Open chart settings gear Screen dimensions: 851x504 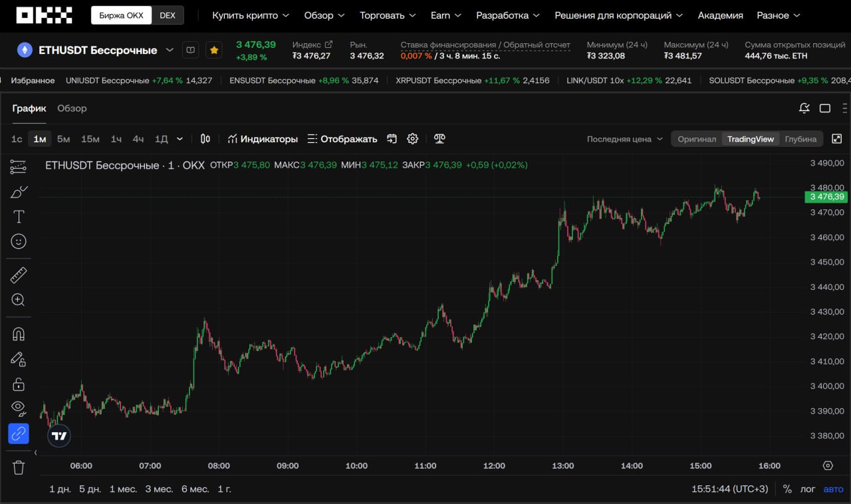[412, 139]
